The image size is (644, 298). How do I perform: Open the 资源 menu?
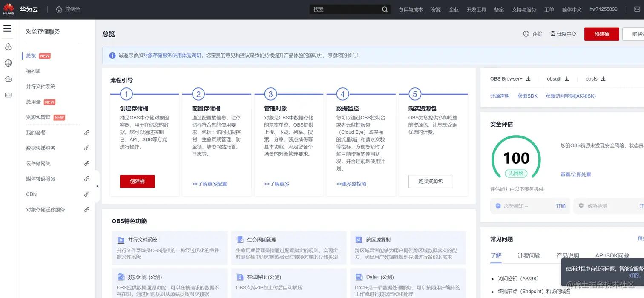(436, 9)
